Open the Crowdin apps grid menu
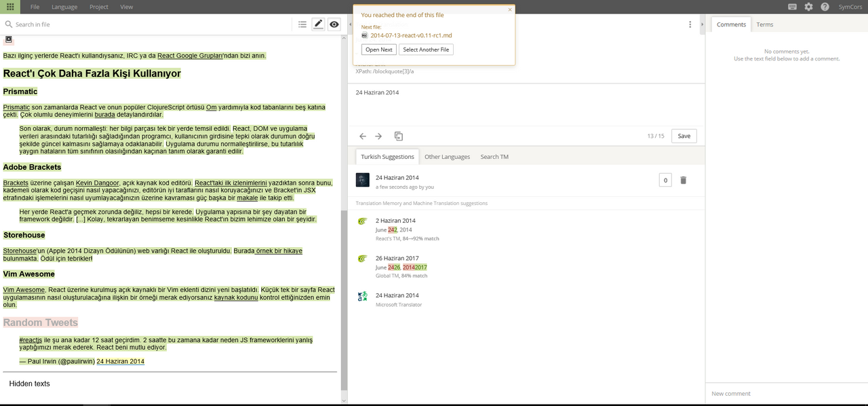Viewport: 868px width, 406px height. (10, 7)
